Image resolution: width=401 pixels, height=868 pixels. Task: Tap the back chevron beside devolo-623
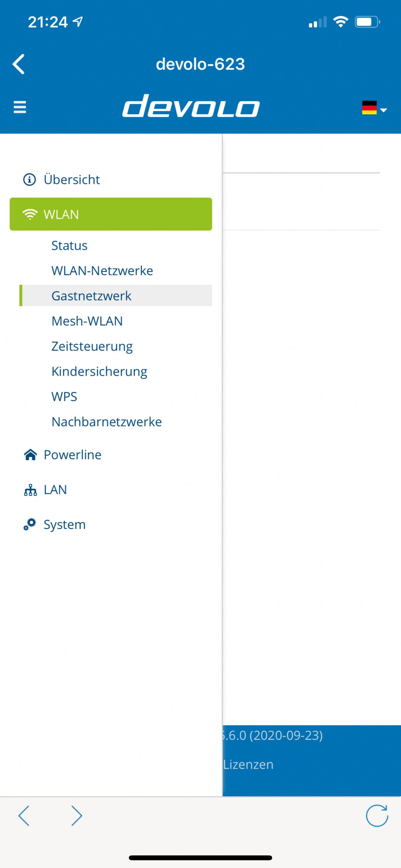19,64
